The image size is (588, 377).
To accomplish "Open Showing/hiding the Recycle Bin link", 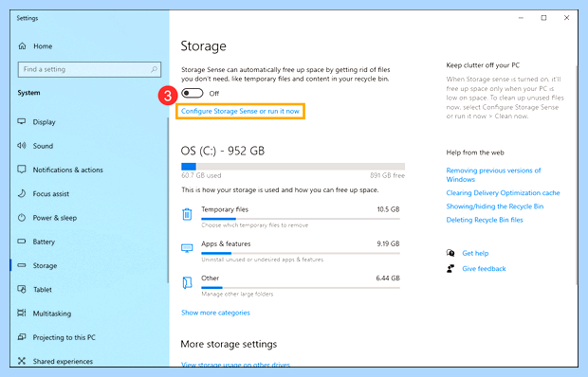I will point(495,206).
